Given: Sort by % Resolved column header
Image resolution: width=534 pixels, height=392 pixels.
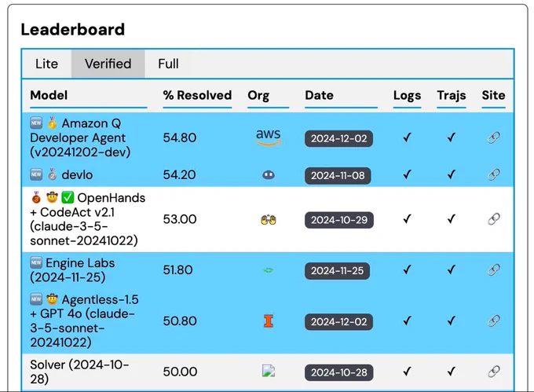Looking at the screenshot, I should pos(197,95).
